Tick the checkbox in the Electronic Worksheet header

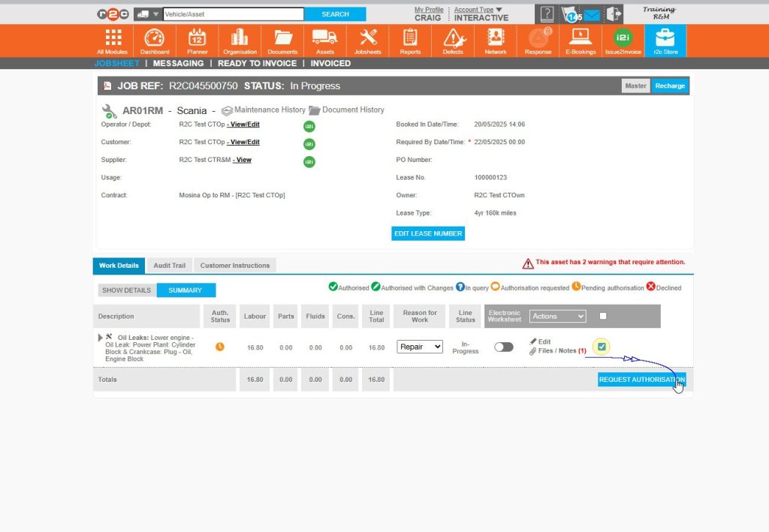coord(604,316)
